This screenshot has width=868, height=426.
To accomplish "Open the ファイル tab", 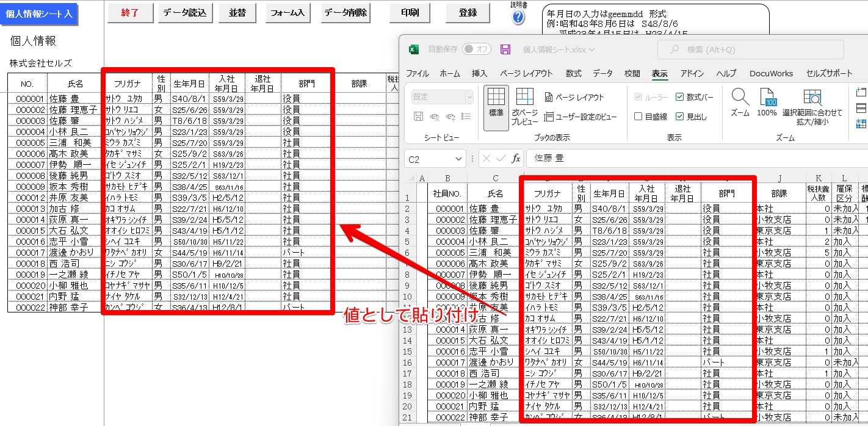I will coord(418,73).
